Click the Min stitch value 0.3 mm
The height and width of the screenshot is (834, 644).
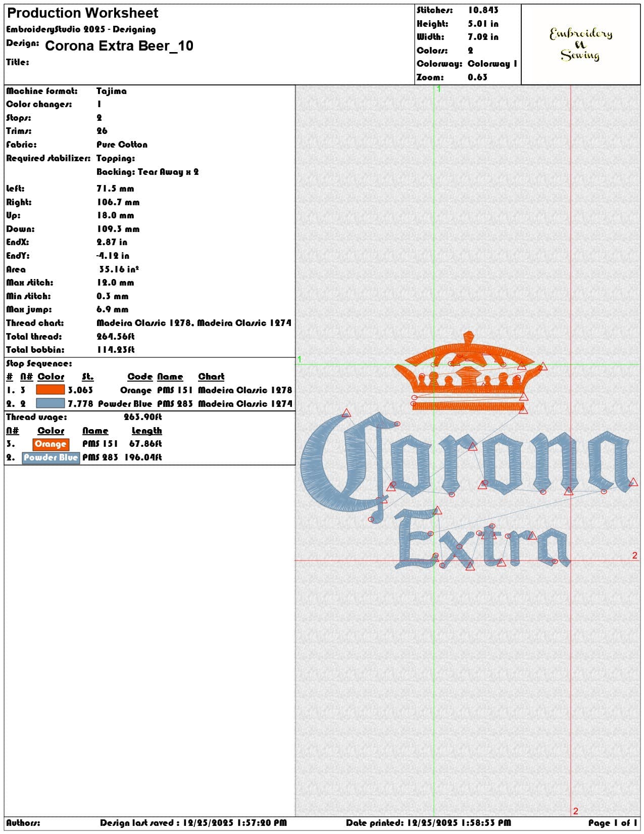point(112,296)
